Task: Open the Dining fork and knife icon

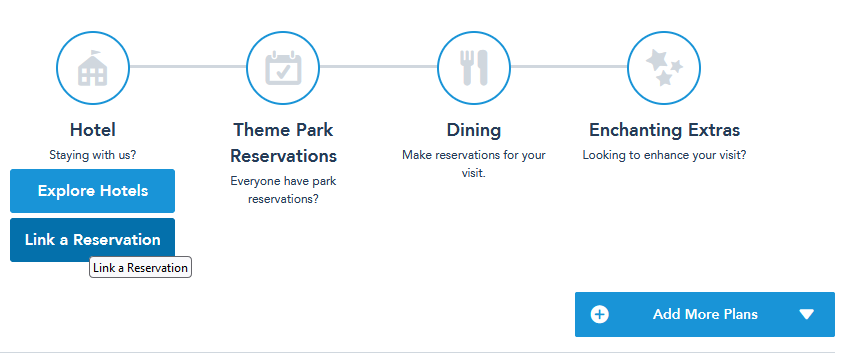Action: click(474, 68)
